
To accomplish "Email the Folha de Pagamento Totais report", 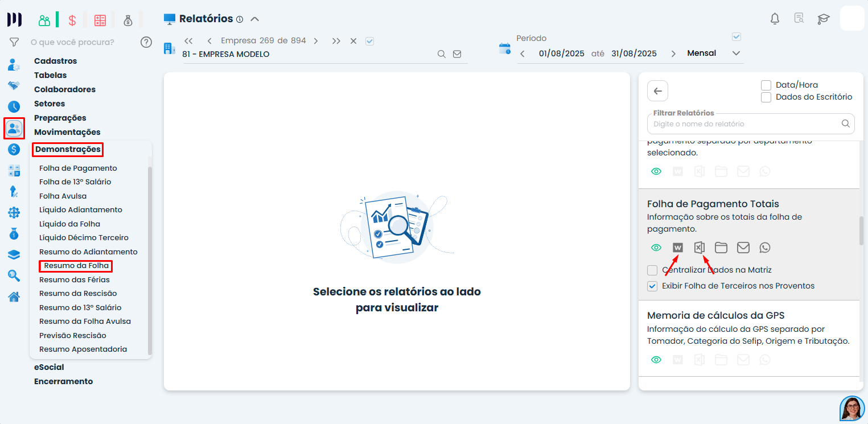I will [743, 247].
